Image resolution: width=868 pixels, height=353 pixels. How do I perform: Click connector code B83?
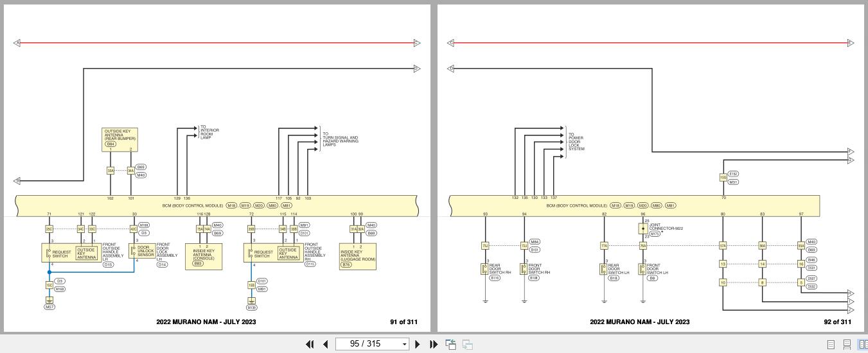pyautogui.click(x=198, y=263)
